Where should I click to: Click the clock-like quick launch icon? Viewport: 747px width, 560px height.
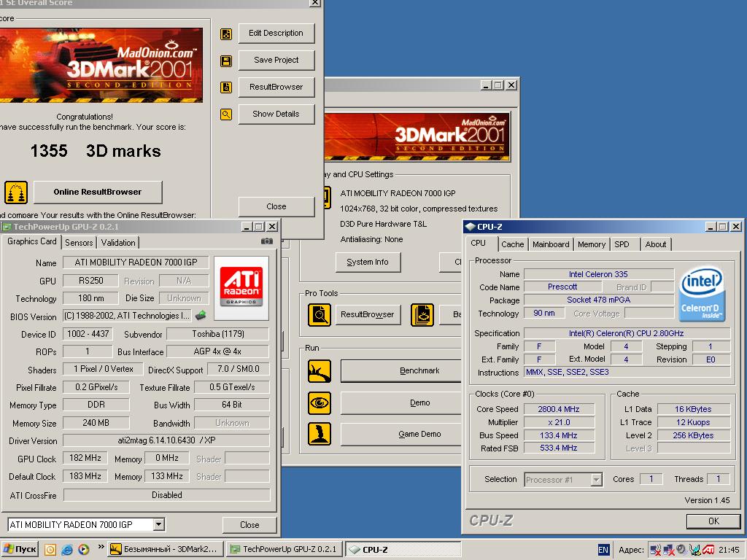click(50, 550)
